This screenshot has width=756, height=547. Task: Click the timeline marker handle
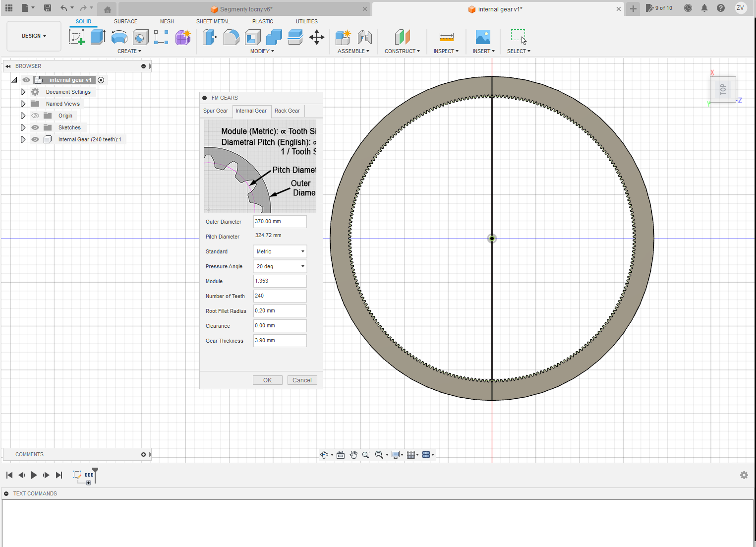coord(95,470)
